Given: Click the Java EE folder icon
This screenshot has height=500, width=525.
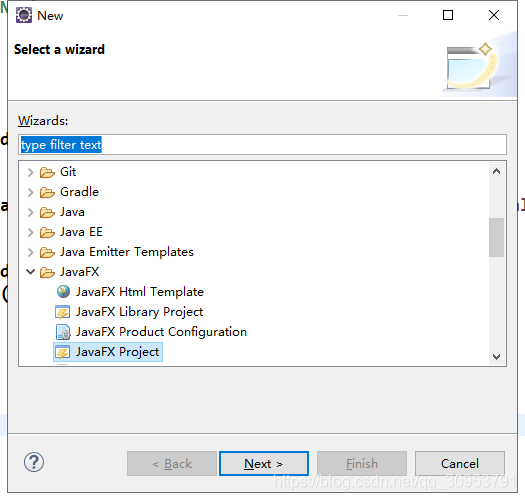Looking at the screenshot, I should click(x=47, y=232).
